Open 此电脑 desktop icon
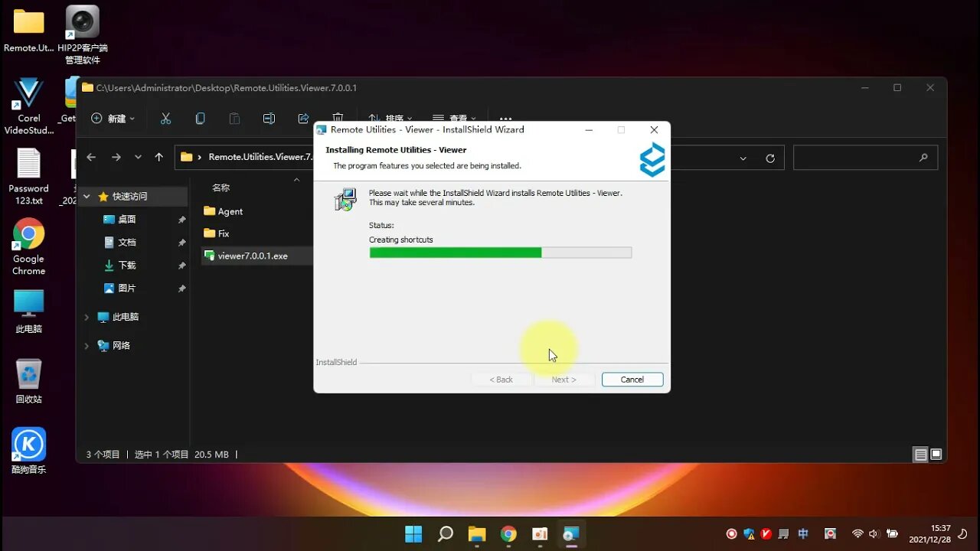980x551 pixels. tap(28, 311)
